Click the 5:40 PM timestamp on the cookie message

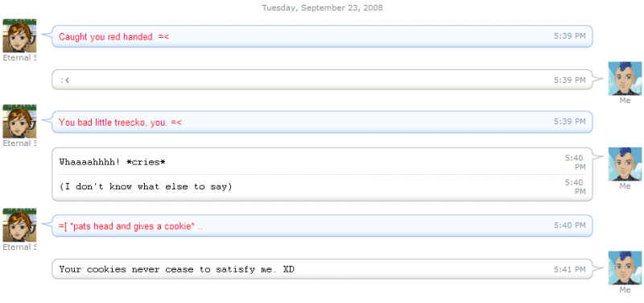coord(569,226)
